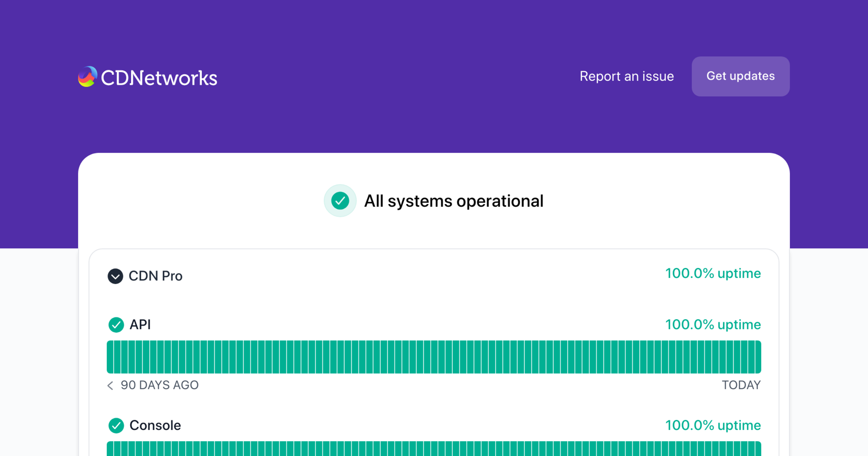Open the "Report an issue" link

pos(626,76)
